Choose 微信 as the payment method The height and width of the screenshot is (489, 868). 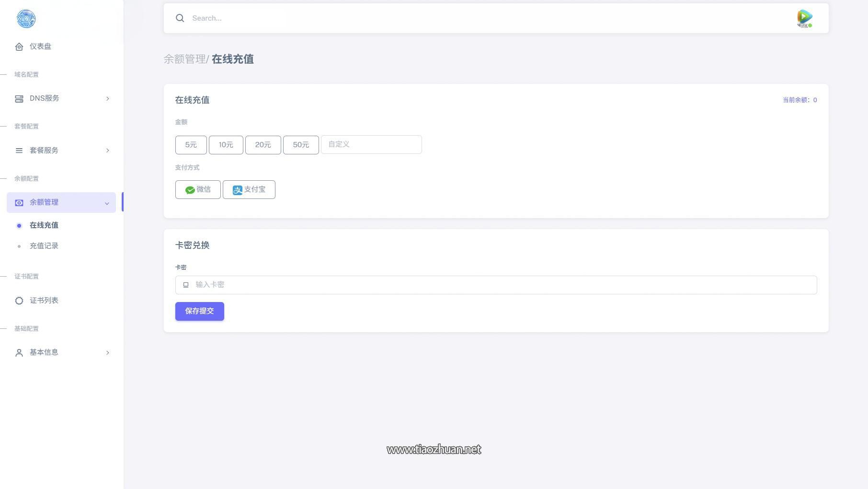coord(198,189)
